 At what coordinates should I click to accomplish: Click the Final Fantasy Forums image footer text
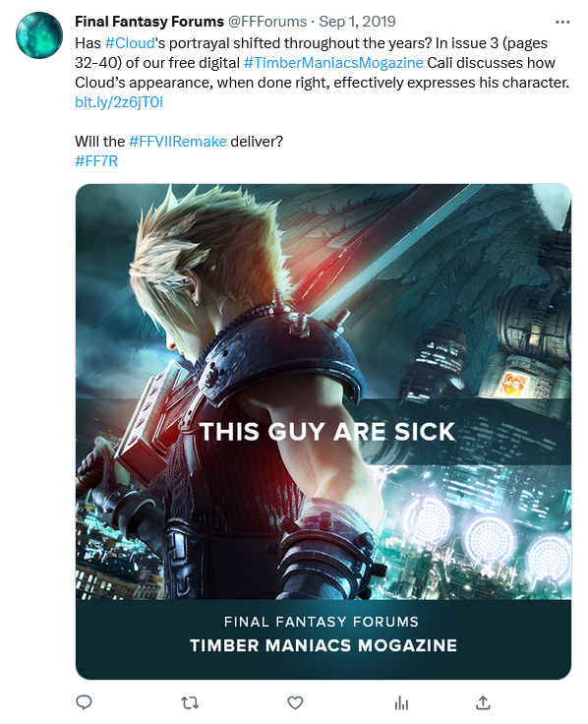click(x=322, y=622)
